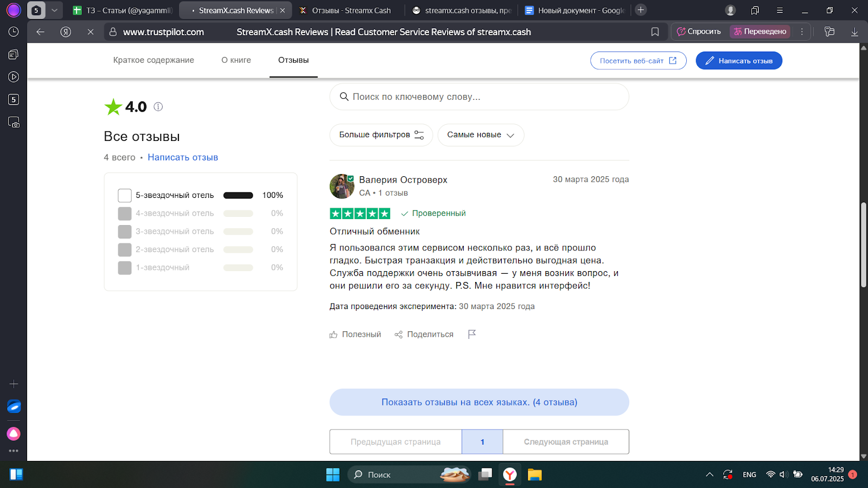
Task: Click the blue Написать отзыв button
Action: click(x=739, y=61)
